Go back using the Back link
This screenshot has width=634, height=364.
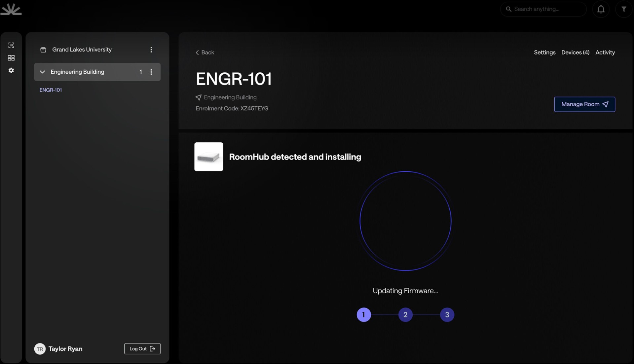click(x=205, y=53)
